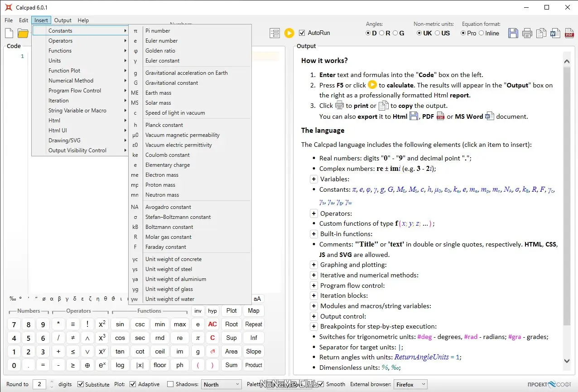This screenshot has width=578, height=392.
Task: Click the red AC clear-all key
Action: point(212,324)
